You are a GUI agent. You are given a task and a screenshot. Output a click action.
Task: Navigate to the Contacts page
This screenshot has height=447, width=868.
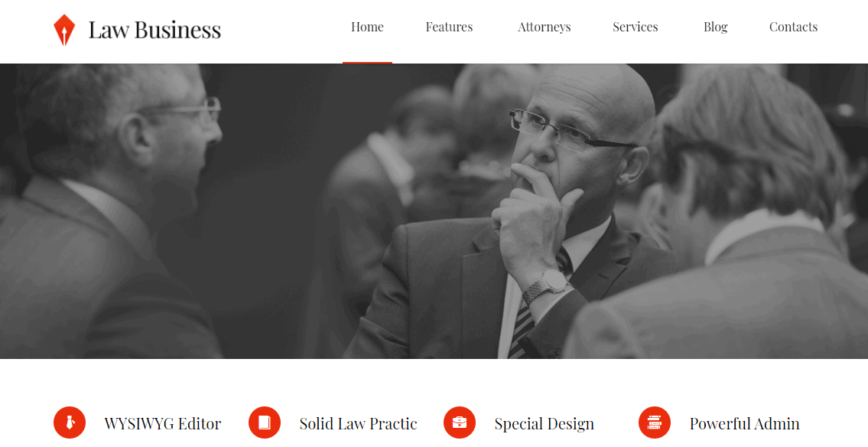coord(793,27)
